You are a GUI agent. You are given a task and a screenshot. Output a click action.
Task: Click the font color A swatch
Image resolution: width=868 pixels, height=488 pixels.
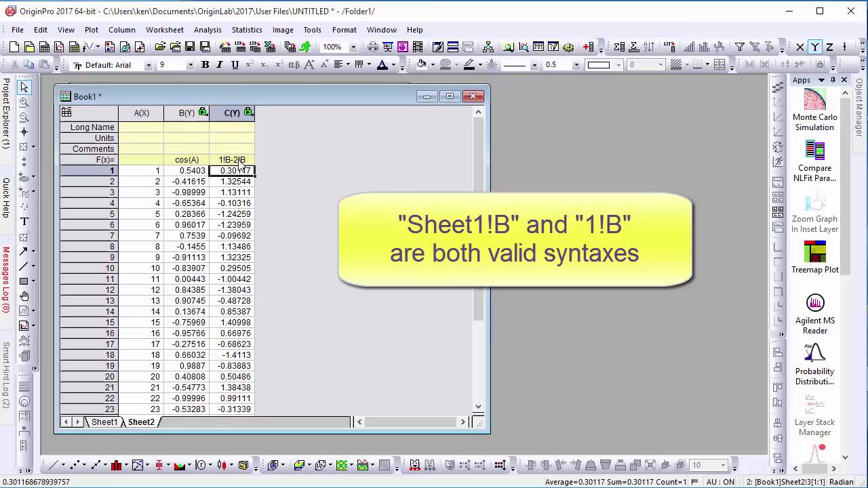[382, 65]
